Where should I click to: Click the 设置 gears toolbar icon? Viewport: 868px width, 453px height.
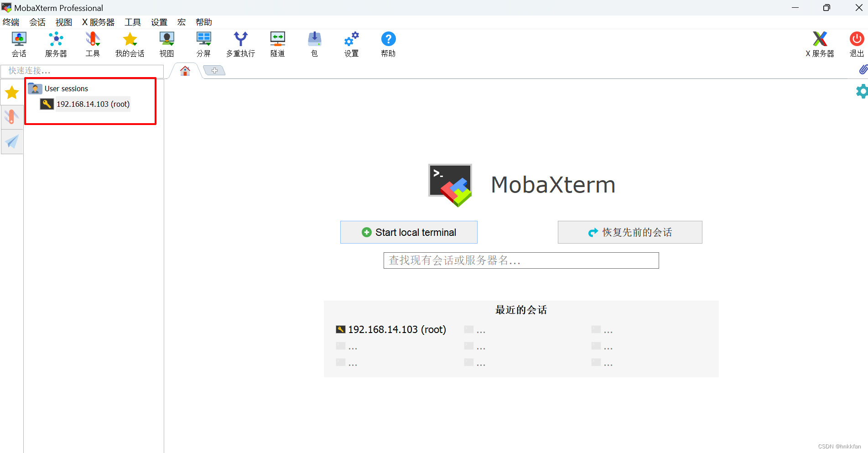351,44
